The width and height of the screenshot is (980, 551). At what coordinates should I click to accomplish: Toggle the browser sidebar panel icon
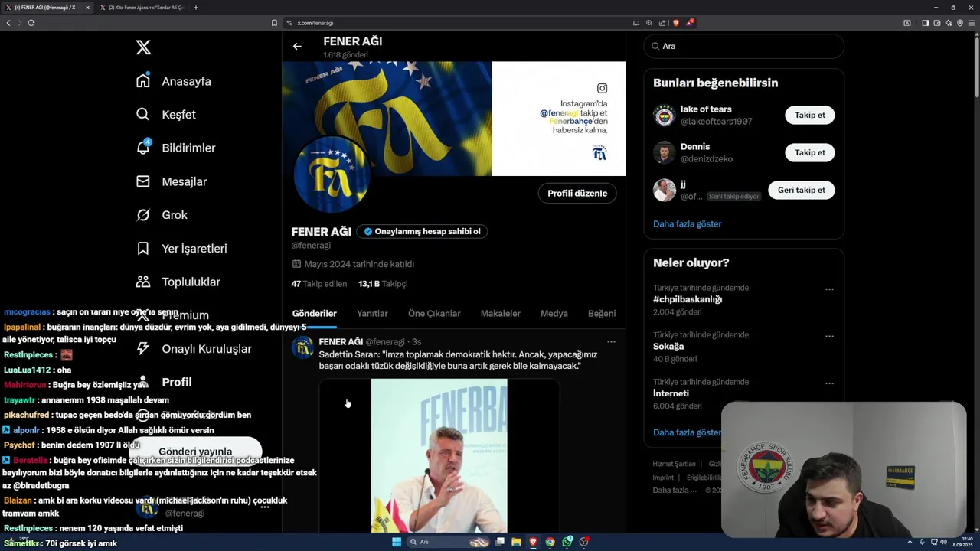(925, 23)
